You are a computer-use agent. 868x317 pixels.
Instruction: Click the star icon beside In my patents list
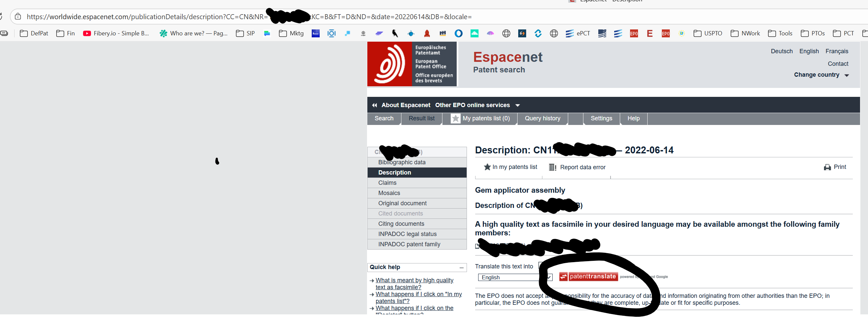coord(487,167)
